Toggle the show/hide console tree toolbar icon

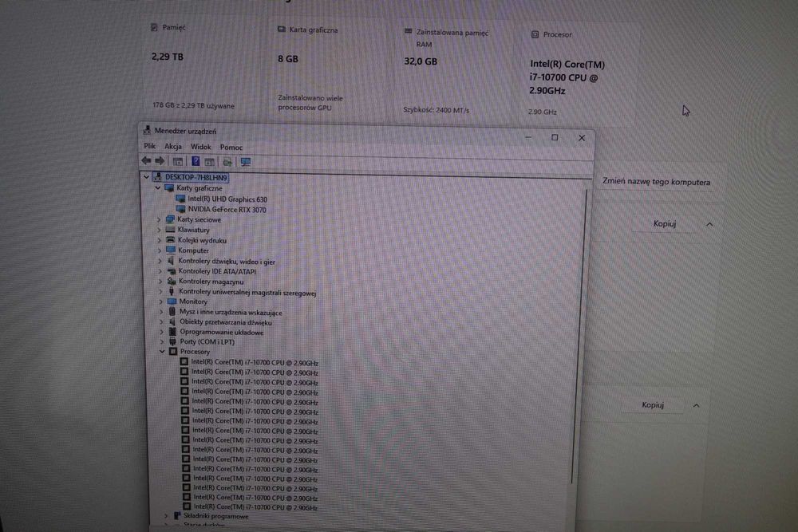pos(178,162)
